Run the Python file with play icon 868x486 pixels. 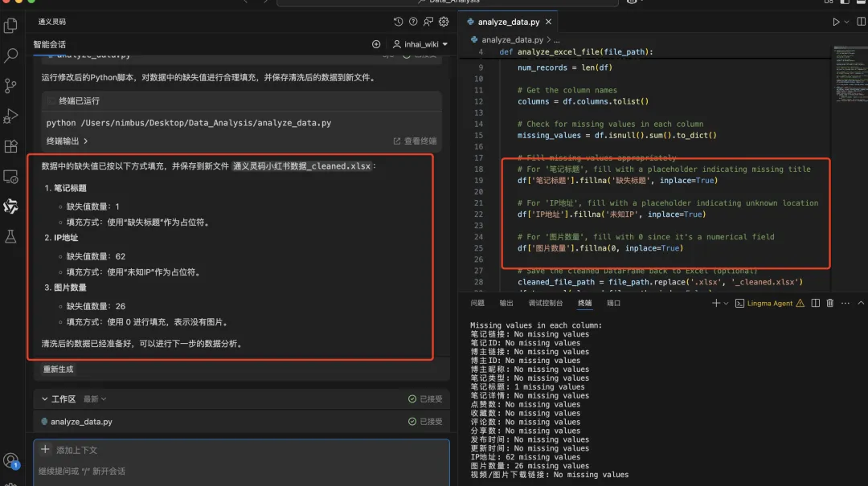click(836, 22)
